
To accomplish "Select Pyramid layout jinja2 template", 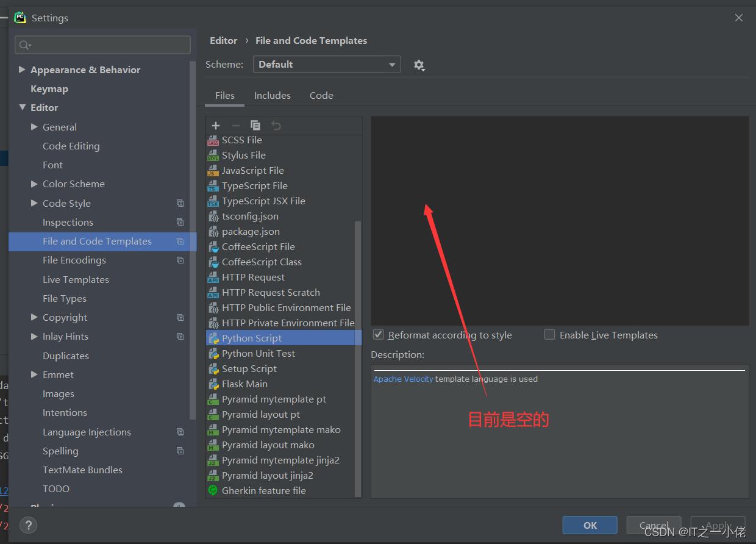I will 268,476.
